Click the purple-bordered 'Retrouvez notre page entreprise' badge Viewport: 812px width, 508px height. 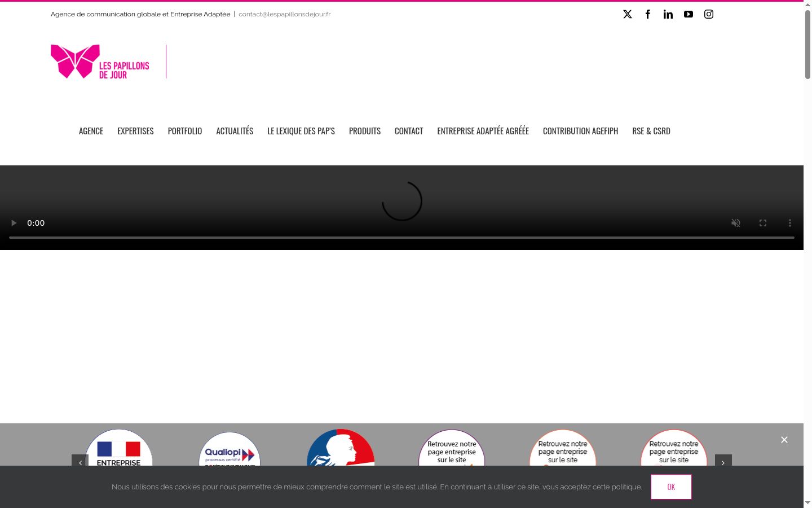point(452,448)
